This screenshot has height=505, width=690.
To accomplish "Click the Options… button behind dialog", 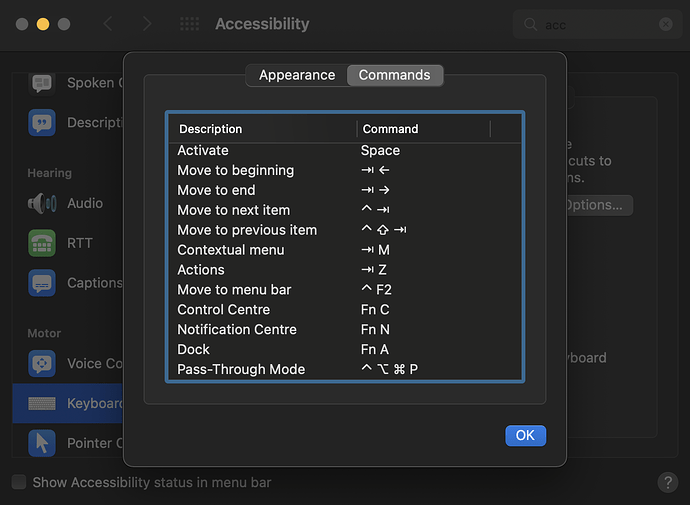I will pyautogui.click(x=597, y=205).
